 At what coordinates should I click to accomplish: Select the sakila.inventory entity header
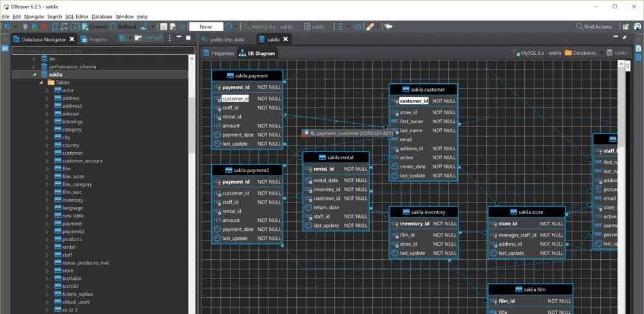[x=424, y=212]
